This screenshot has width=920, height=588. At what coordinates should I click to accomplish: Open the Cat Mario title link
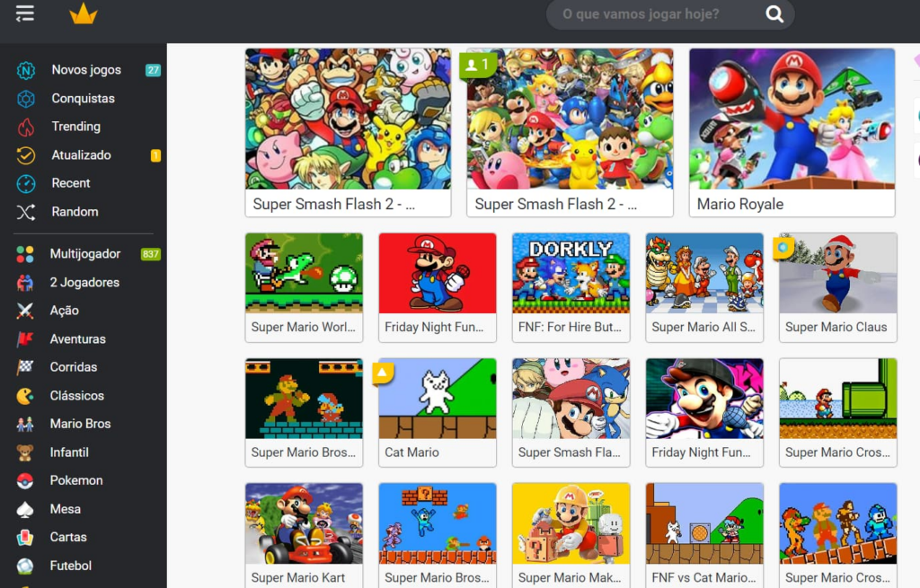411,452
